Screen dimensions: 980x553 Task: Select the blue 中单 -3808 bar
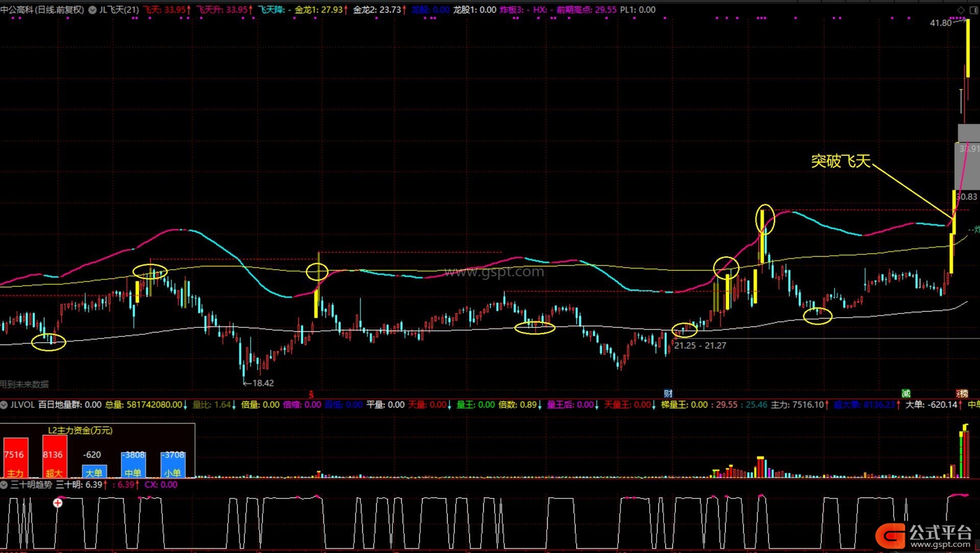(133, 465)
